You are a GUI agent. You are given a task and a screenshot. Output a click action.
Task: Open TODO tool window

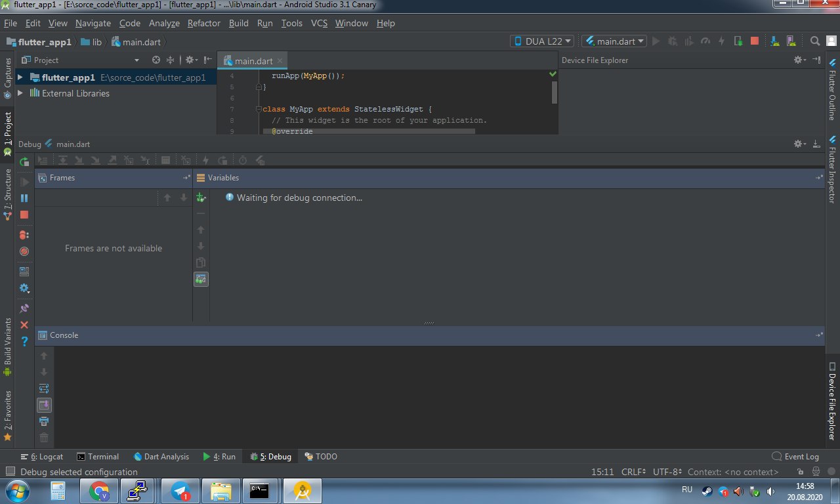(321, 457)
